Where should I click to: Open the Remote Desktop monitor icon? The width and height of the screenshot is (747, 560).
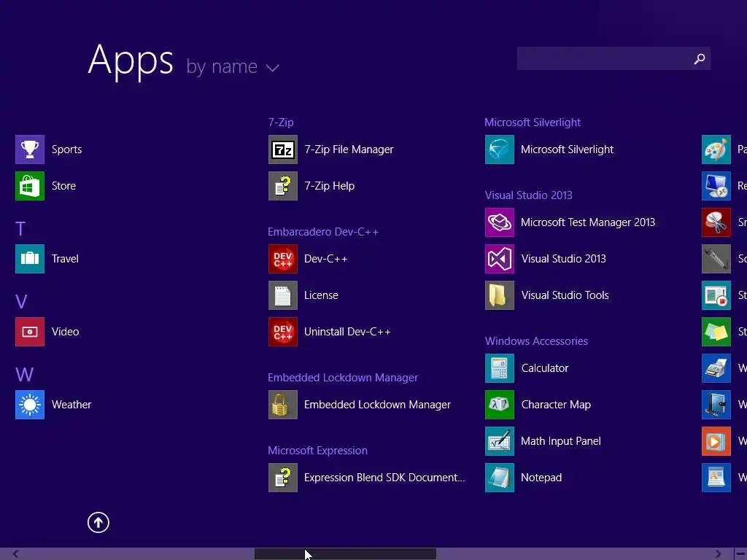[x=716, y=186]
